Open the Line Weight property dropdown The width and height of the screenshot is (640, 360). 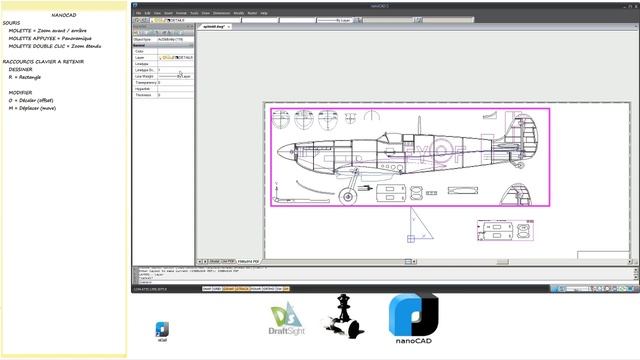(176, 76)
